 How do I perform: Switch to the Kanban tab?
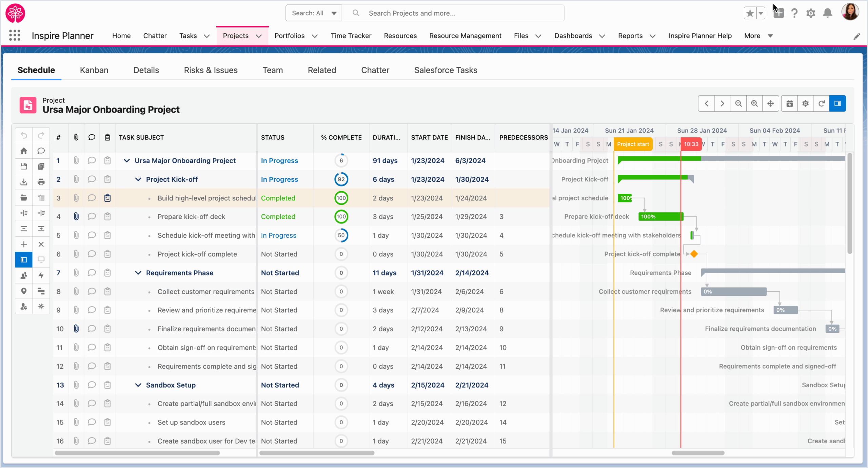pos(94,70)
